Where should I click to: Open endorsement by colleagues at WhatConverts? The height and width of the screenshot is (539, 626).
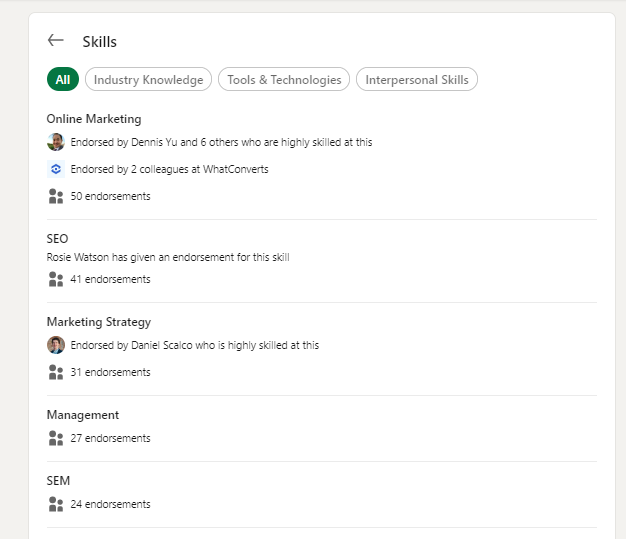pyautogui.click(x=169, y=169)
